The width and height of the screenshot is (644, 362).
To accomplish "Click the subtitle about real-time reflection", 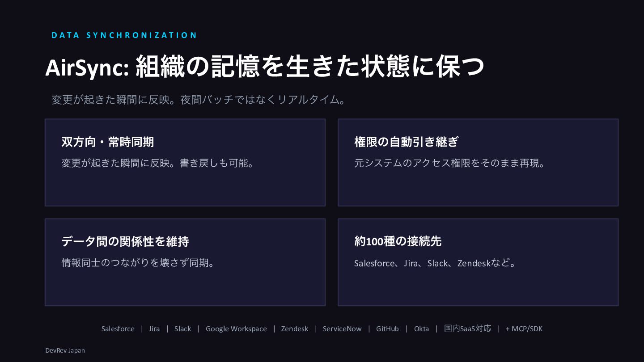I will 199,100.
